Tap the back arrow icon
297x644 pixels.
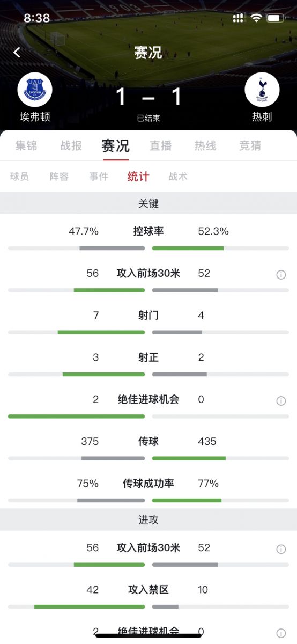[17, 52]
